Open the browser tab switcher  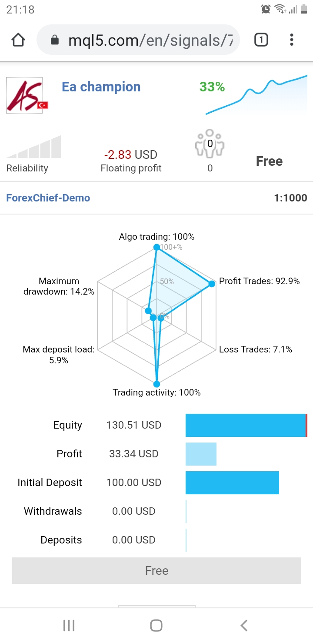pos(261,40)
